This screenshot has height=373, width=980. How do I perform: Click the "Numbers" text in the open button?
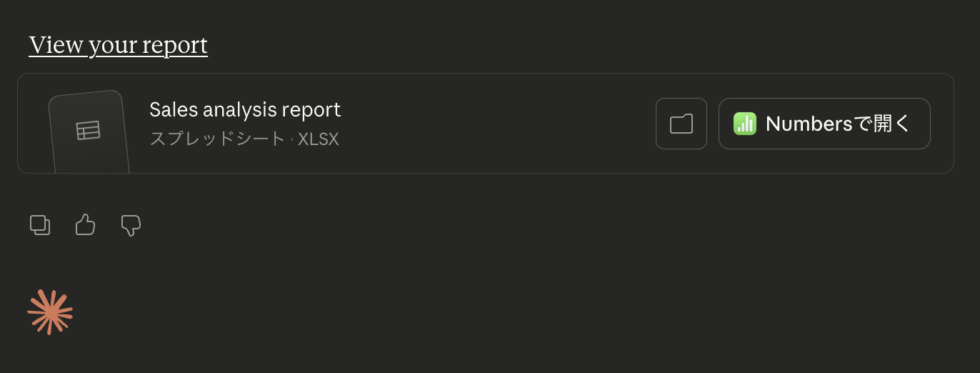pyautogui.click(x=809, y=124)
